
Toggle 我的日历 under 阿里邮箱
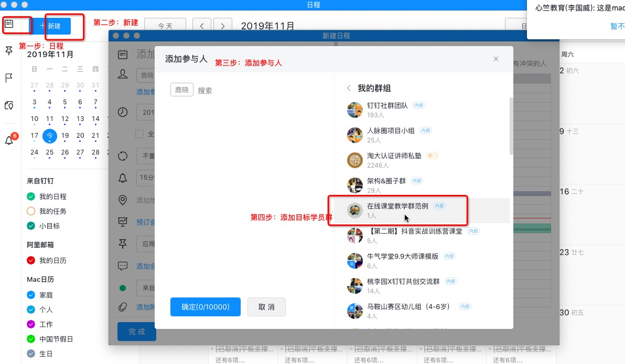31,260
